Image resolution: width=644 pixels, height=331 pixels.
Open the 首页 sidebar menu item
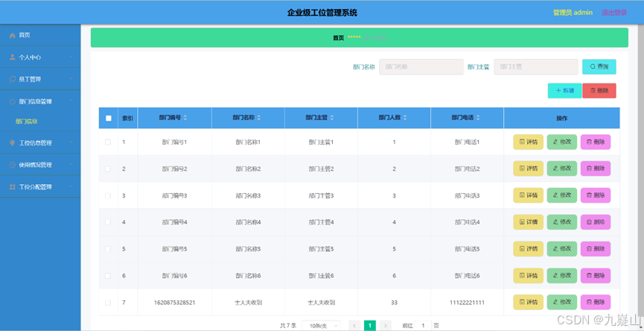(40, 35)
